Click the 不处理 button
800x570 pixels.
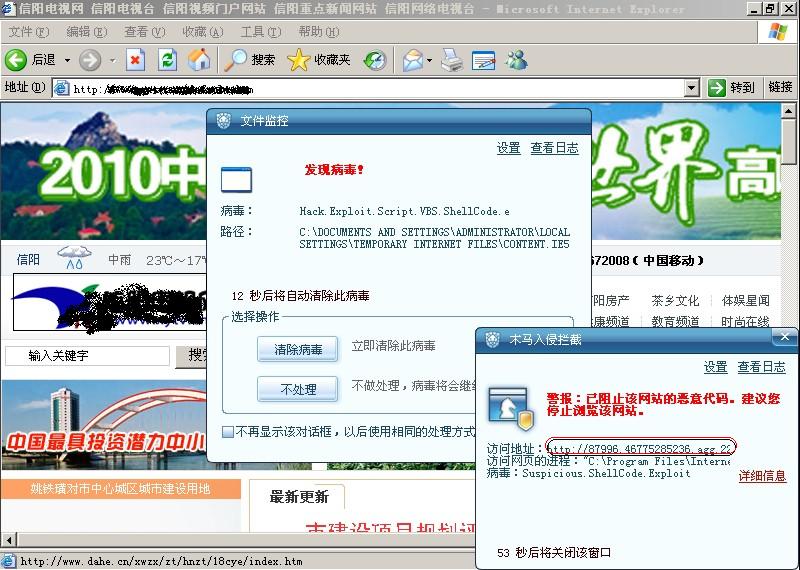pyautogui.click(x=298, y=389)
